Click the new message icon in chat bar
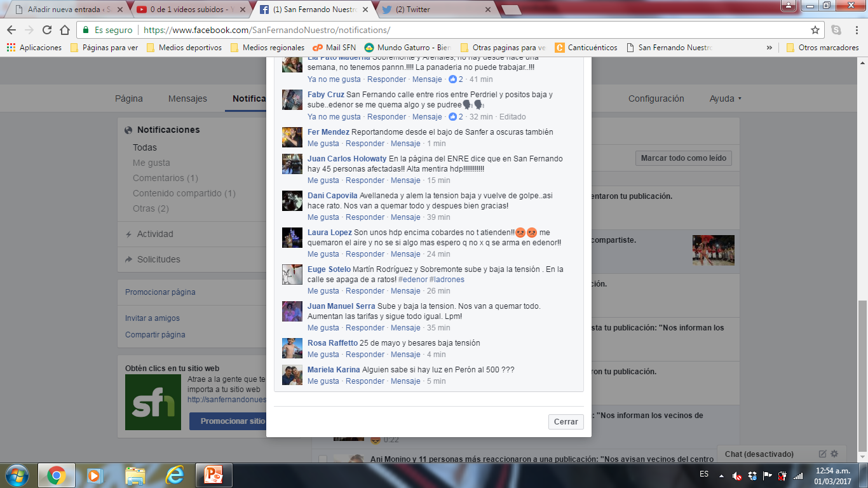 [x=822, y=454]
